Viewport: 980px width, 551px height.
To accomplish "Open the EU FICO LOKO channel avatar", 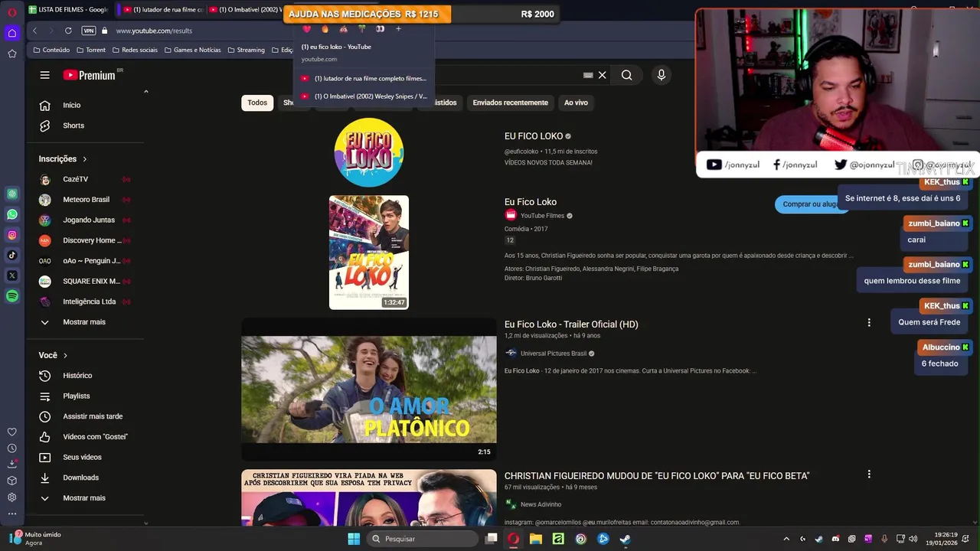I will click(x=369, y=152).
